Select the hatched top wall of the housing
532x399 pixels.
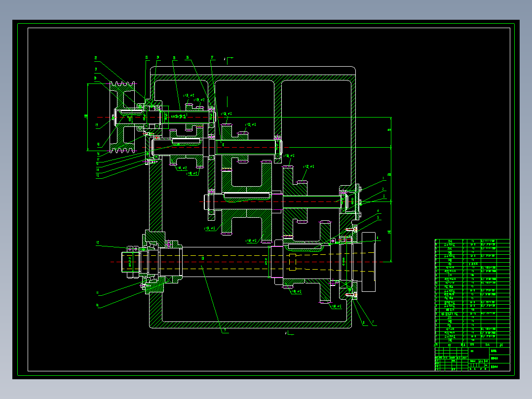coord(253,78)
